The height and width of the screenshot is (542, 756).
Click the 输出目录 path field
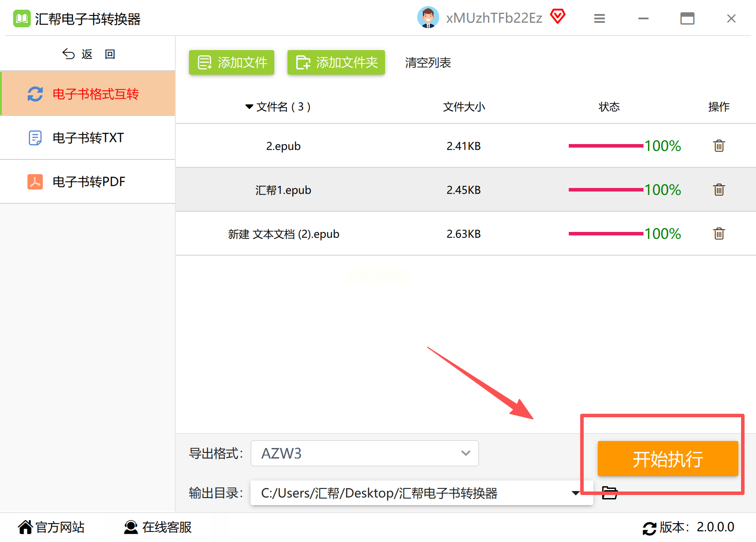tap(422, 493)
